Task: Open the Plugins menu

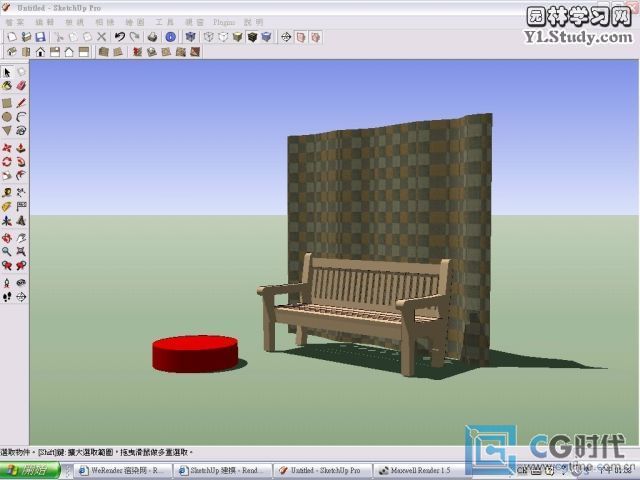Action: [224, 22]
